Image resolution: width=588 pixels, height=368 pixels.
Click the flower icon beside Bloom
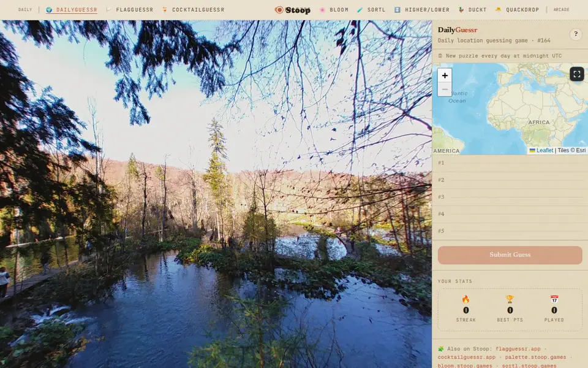[322, 10]
